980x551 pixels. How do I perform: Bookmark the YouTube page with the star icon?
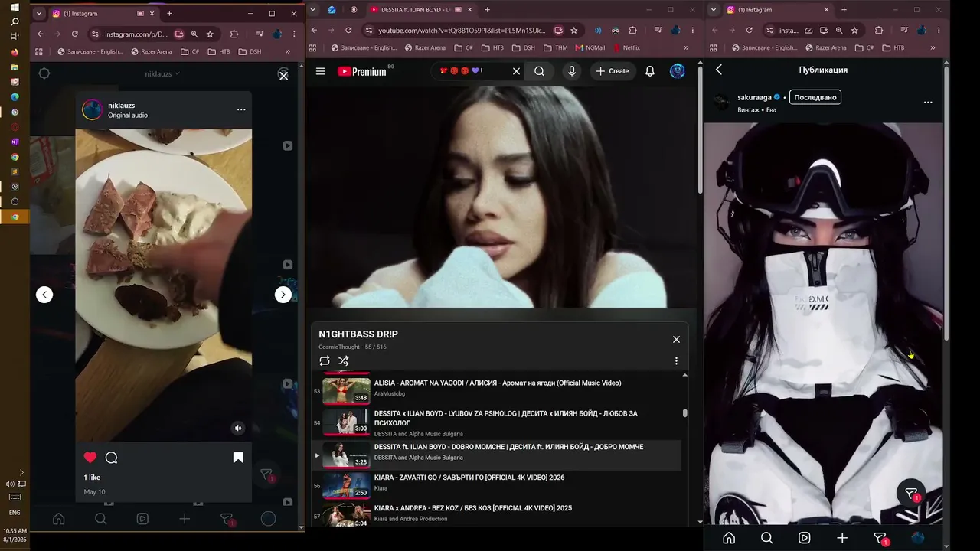pos(574,31)
